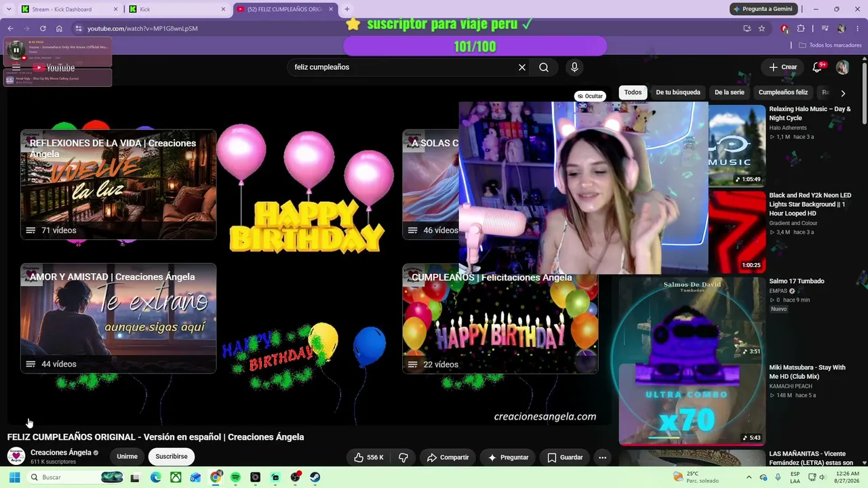Open Todos los marcadores folder
This screenshot has width=868, height=488.
click(830, 45)
